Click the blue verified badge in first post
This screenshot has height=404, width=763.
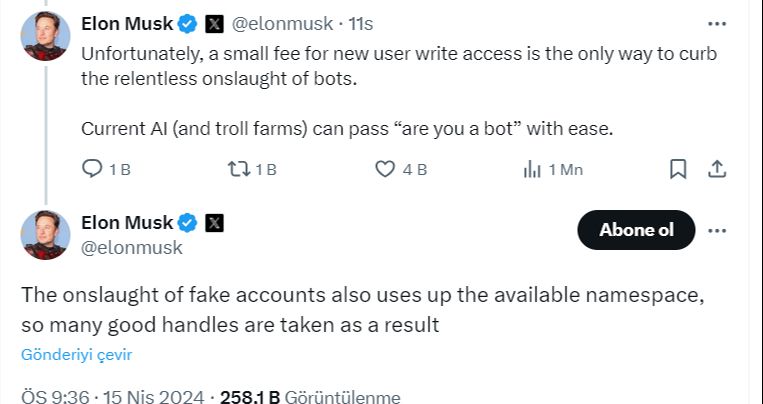[187, 23]
